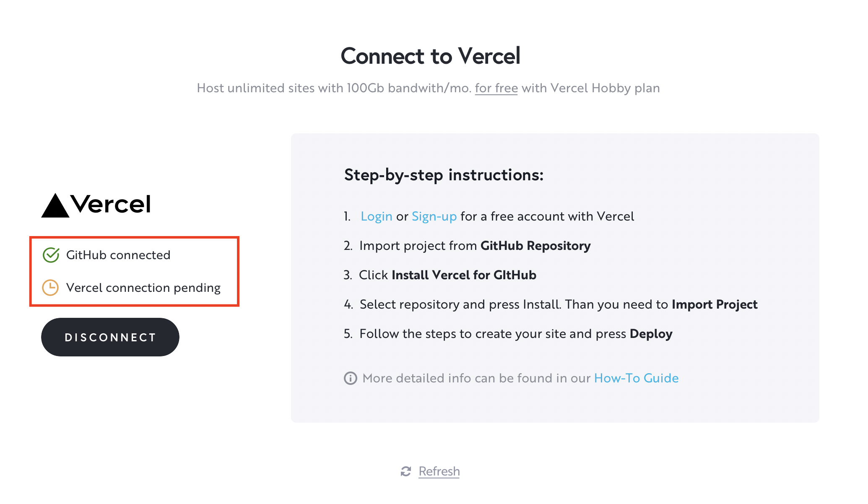Image resolution: width=868 pixels, height=504 pixels.
Task: Click the 'Vercel connection pending' status text
Action: click(x=143, y=288)
